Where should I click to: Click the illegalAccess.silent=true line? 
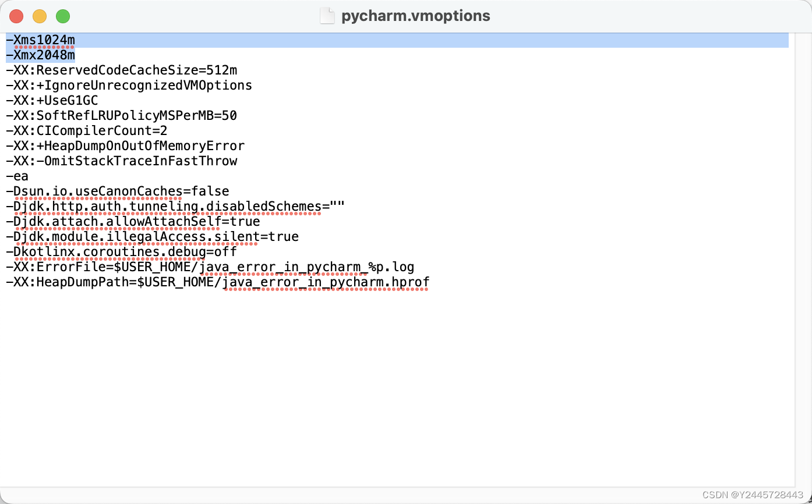(153, 237)
